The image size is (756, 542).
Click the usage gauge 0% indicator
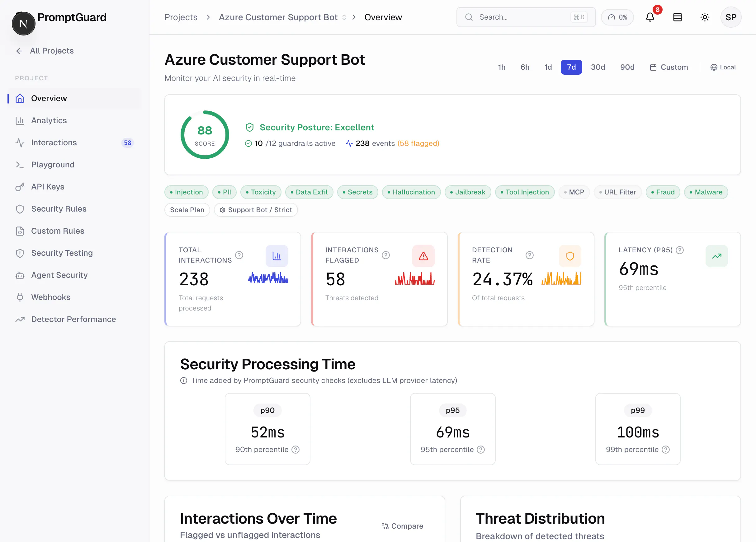pos(617,17)
